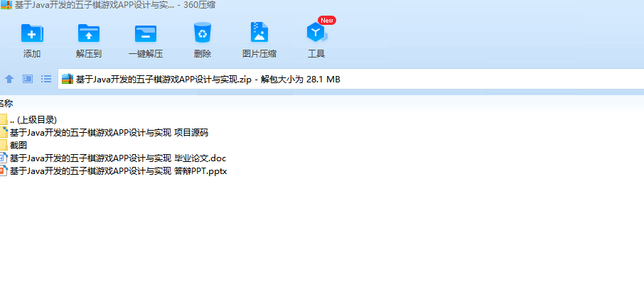The height and width of the screenshot is (304, 644).
Task: Click the window title text 360压缩
Action: pyautogui.click(x=200, y=6)
